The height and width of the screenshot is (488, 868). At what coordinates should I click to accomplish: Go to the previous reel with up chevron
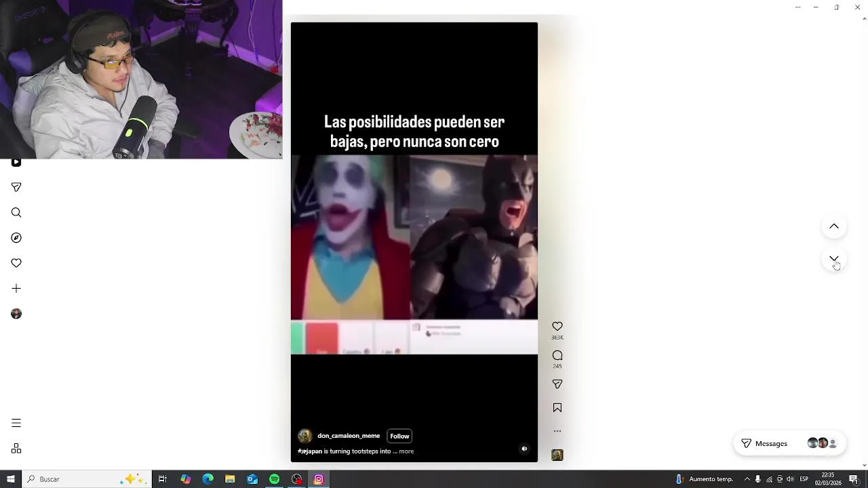tap(834, 226)
